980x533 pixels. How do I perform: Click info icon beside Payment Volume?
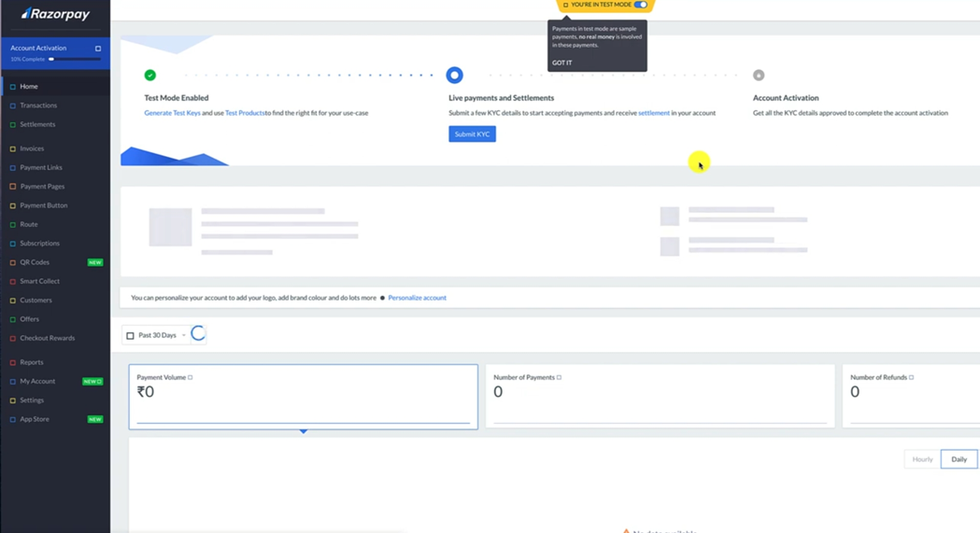point(191,378)
